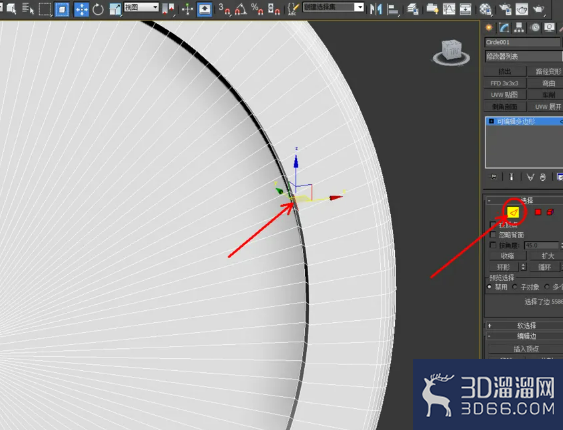563x430 pixels.
Task: Switch to the Create panel tab
Action: pos(489,28)
